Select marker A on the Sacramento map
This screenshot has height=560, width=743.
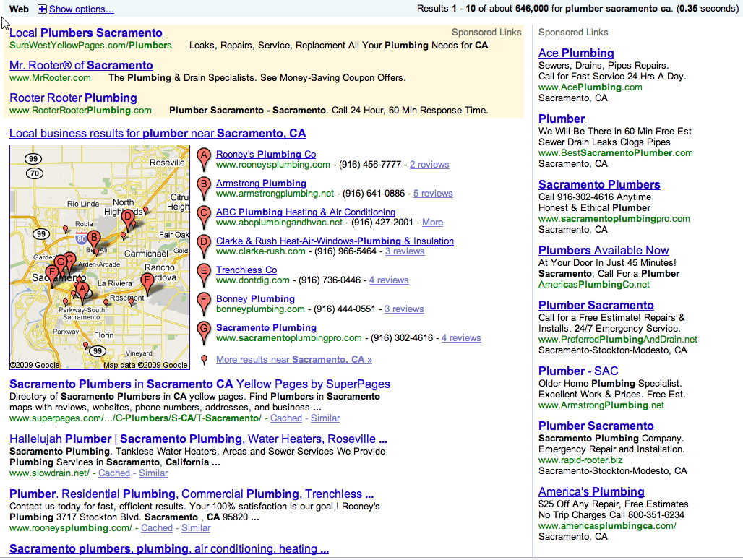click(x=82, y=290)
